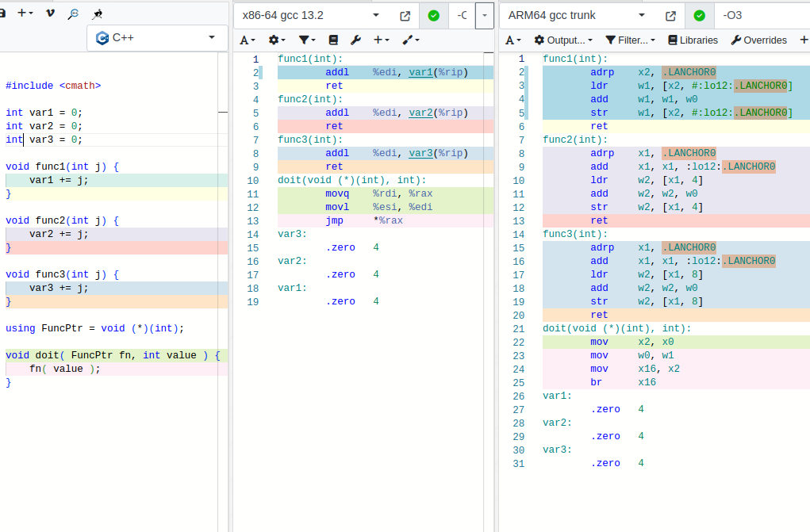
Task: Click the Quick-bench runner icon
Action: (97, 13)
